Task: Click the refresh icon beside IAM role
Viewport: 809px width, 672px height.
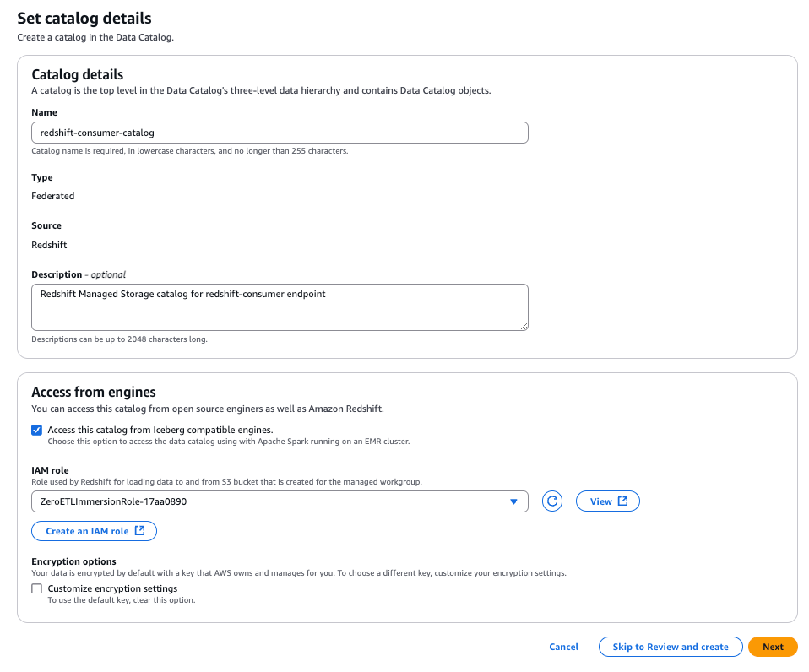Action: tap(552, 501)
